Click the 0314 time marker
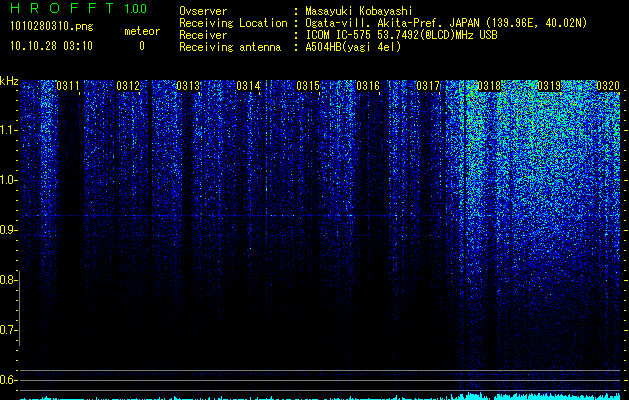This screenshot has width=629, height=400. 248,86
